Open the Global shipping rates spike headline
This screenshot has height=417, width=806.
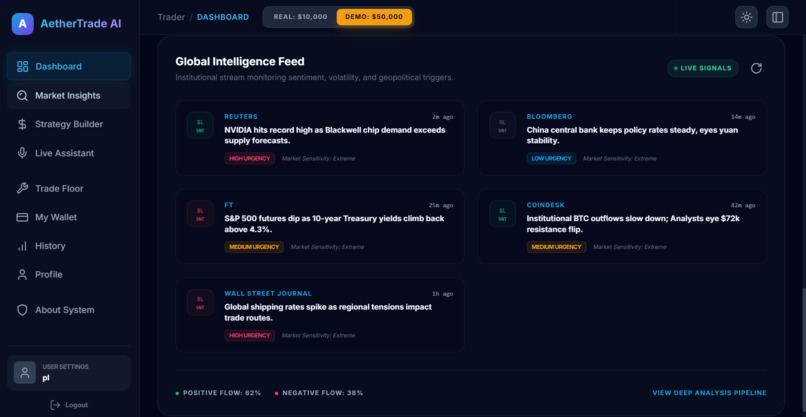[328, 312]
